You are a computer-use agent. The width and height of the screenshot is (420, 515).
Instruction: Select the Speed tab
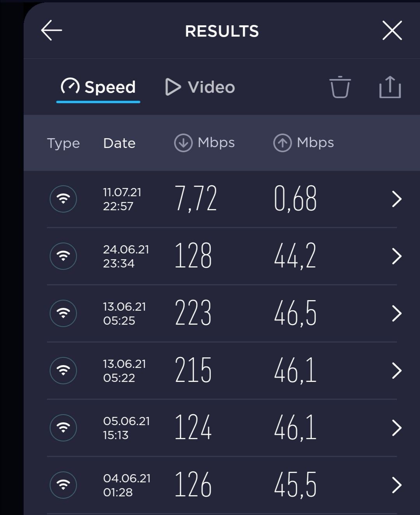(98, 87)
